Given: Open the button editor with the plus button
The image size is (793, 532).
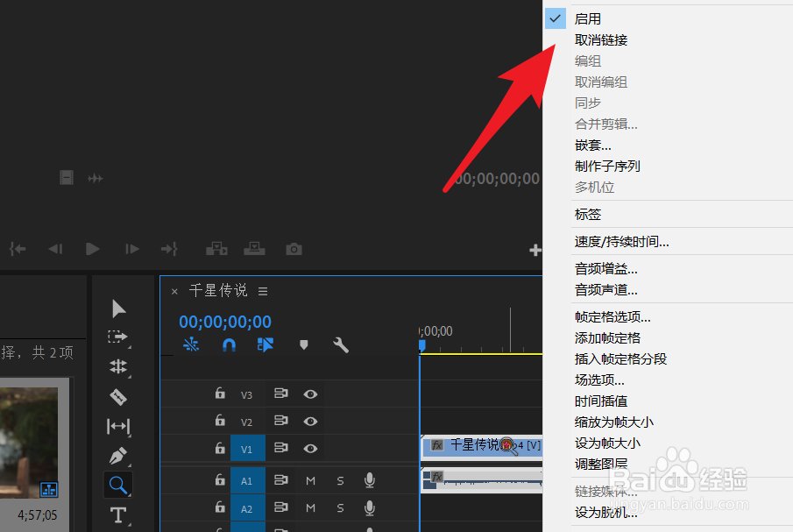Looking at the screenshot, I should [535, 250].
